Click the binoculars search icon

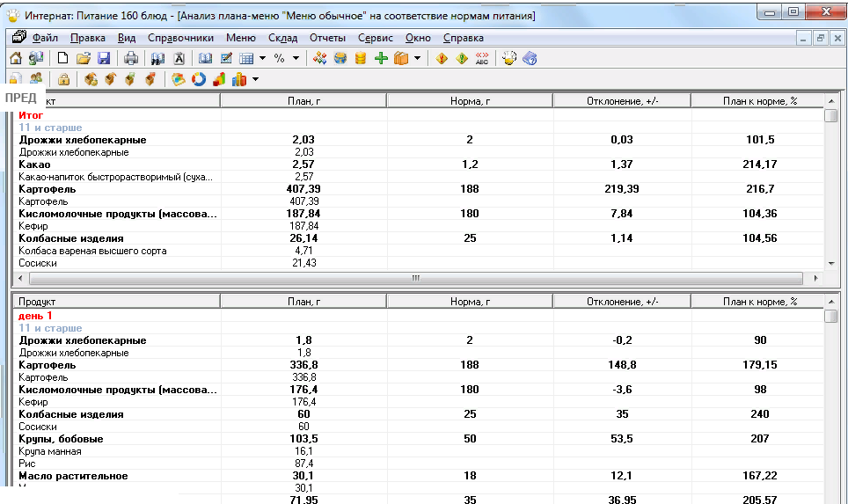click(x=157, y=59)
